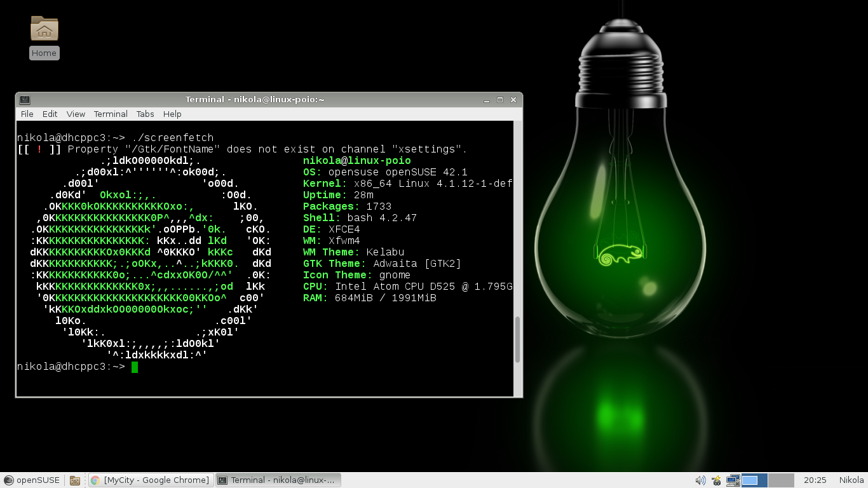The height and width of the screenshot is (488, 868).
Task: Open the Home folder desktop icon
Action: click(44, 37)
